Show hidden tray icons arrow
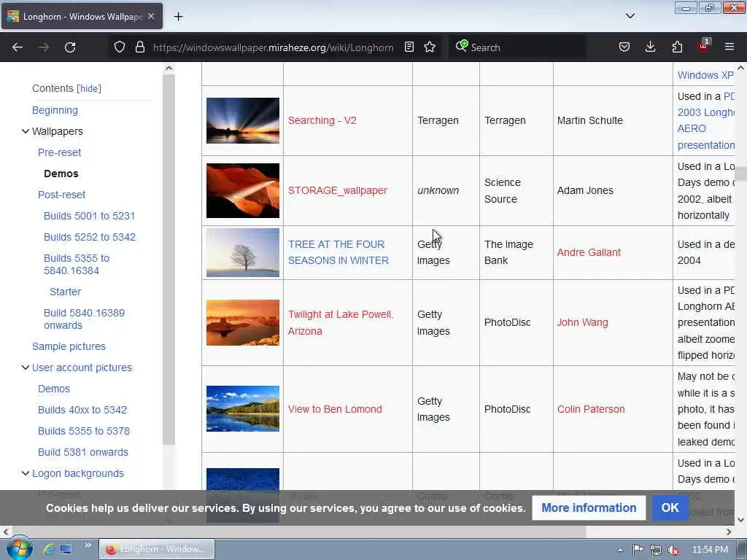Viewport: 747px width, 560px height. [620, 550]
